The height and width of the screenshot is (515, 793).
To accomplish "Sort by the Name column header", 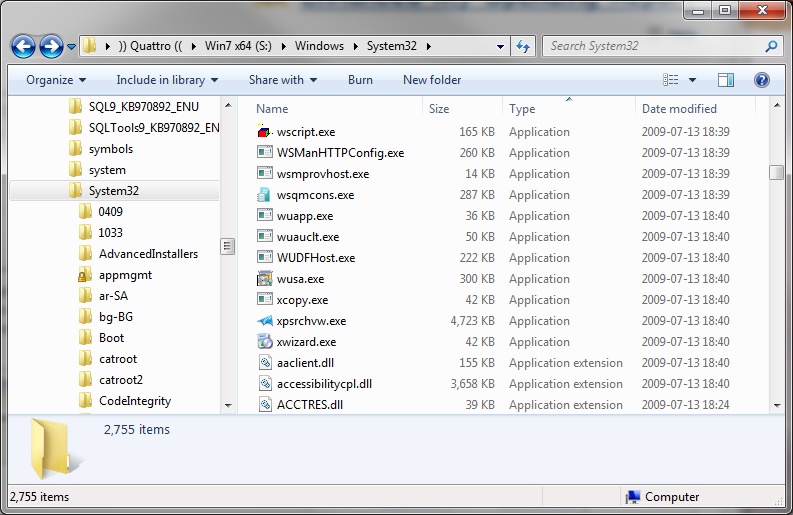I will [x=272, y=109].
